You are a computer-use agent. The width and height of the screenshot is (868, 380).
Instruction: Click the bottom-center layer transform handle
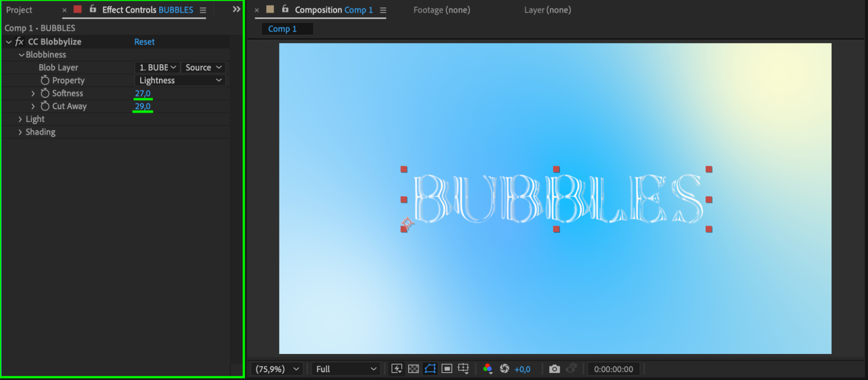click(556, 229)
